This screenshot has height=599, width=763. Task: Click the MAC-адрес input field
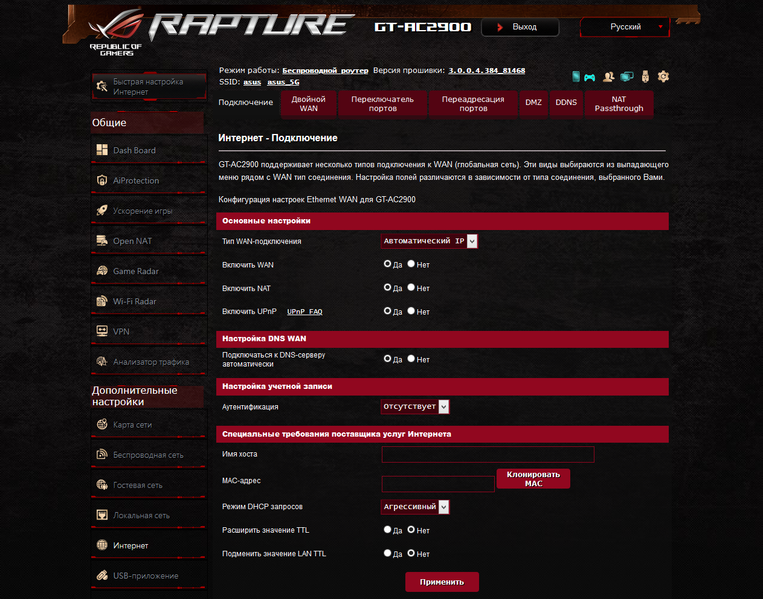click(438, 484)
